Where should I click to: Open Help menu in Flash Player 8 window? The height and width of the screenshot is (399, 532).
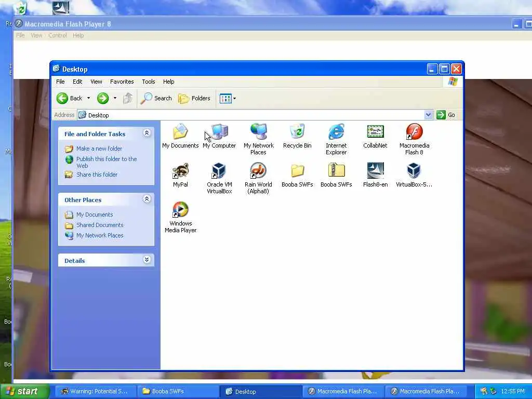pyautogui.click(x=78, y=35)
